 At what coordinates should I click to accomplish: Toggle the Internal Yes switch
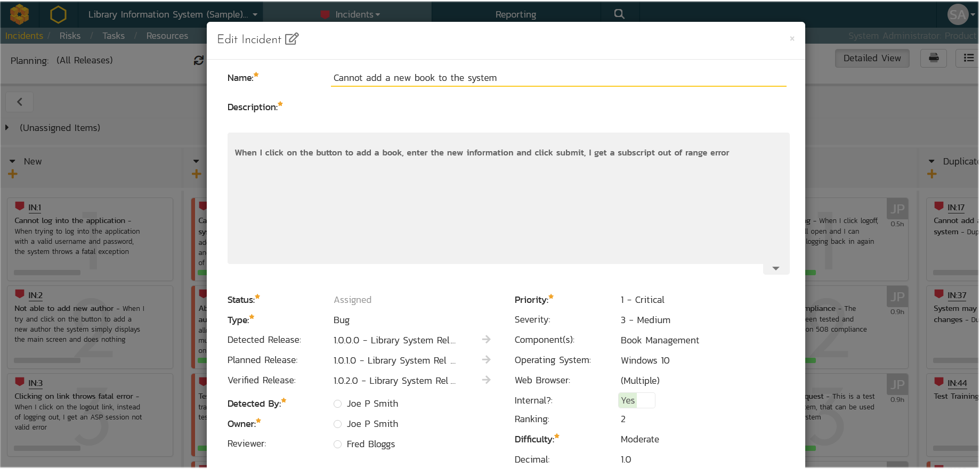636,400
